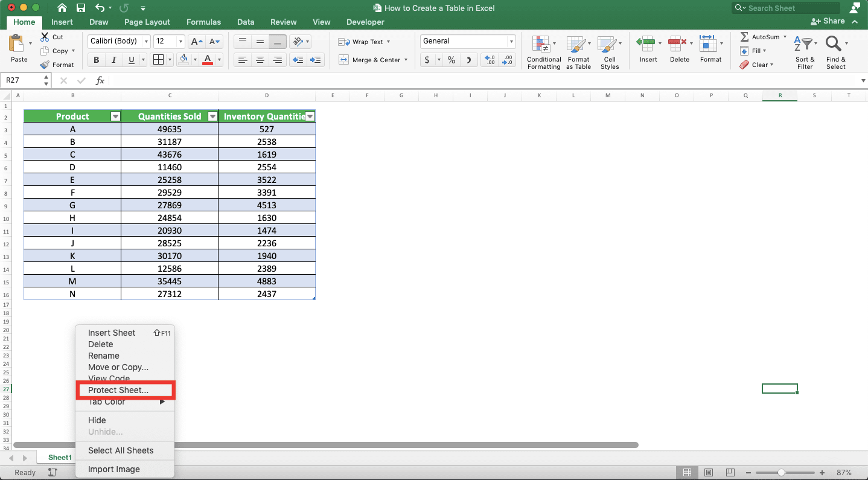Click the zoom slider handle
The width and height of the screenshot is (868, 480).
coord(781,472)
